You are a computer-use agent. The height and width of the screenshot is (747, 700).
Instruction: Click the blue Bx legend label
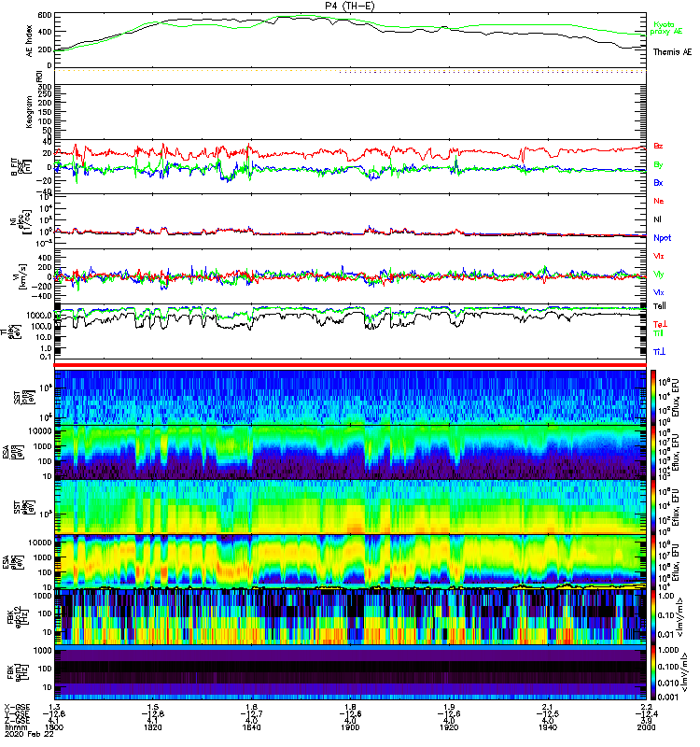point(658,182)
